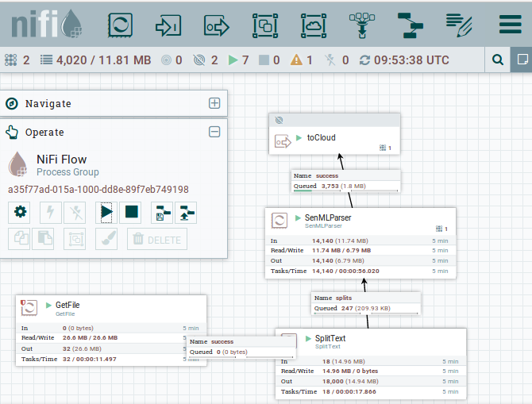Click the Upload Template icon
Viewport: 532px width, 404px height.
tap(187, 213)
